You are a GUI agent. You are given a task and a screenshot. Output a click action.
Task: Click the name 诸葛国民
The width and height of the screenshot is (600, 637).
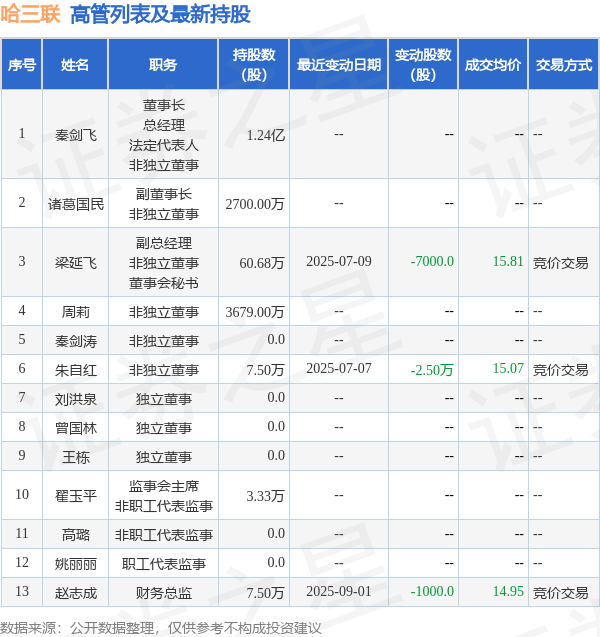(76, 204)
